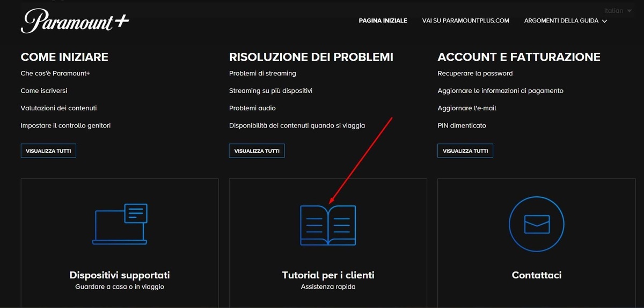Click the Risoluzione dei problemi heading
The height and width of the screenshot is (308, 644).
[311, 57]
